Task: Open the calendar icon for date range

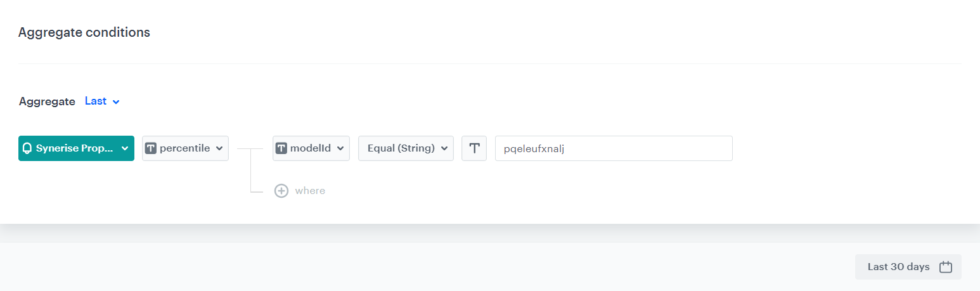Action: pos(946,267)
